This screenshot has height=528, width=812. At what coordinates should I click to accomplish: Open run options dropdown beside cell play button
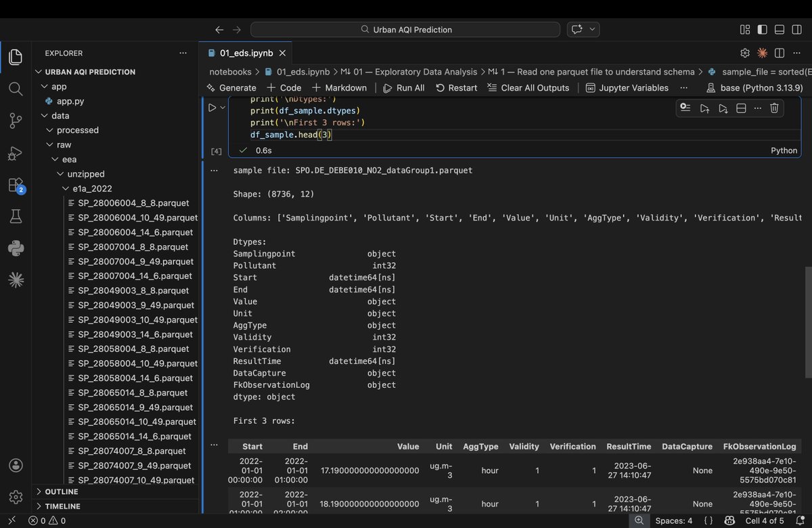(223, 107)
